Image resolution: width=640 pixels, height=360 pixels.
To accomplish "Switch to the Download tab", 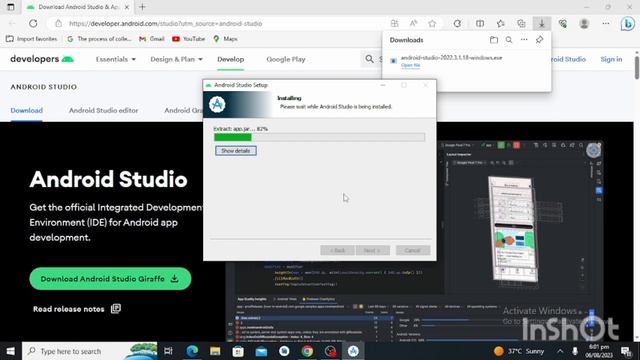I will tap(27, 110).
